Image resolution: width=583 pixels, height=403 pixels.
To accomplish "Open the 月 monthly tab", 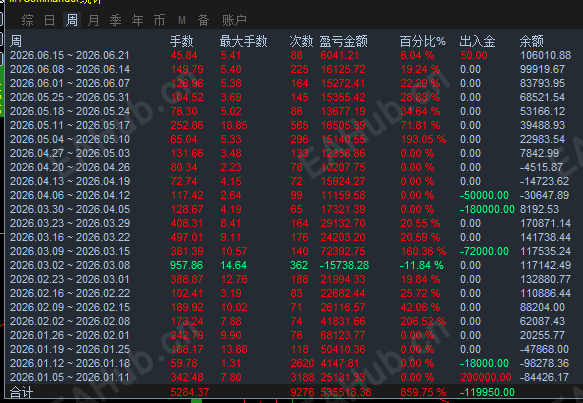I will (x=93, y=20).
